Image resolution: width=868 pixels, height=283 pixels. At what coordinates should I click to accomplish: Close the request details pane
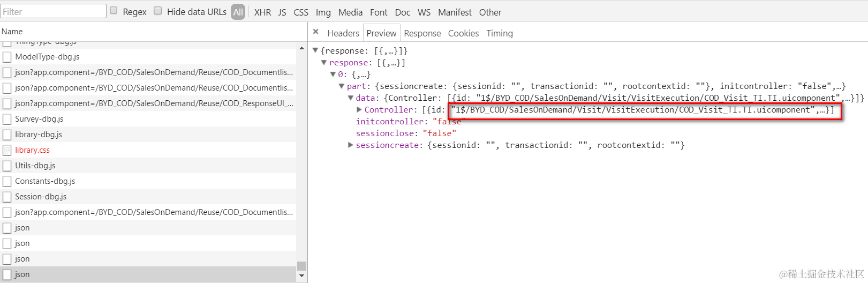coord(316,32)
